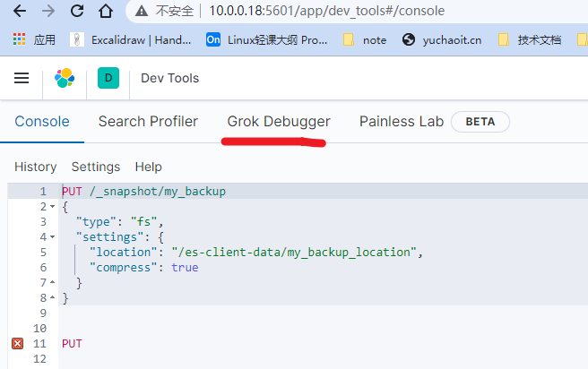The height and width of the screenshot is (369, 588).
Task: Toggle the fold marker on line 7
Action: click(53, 283)
